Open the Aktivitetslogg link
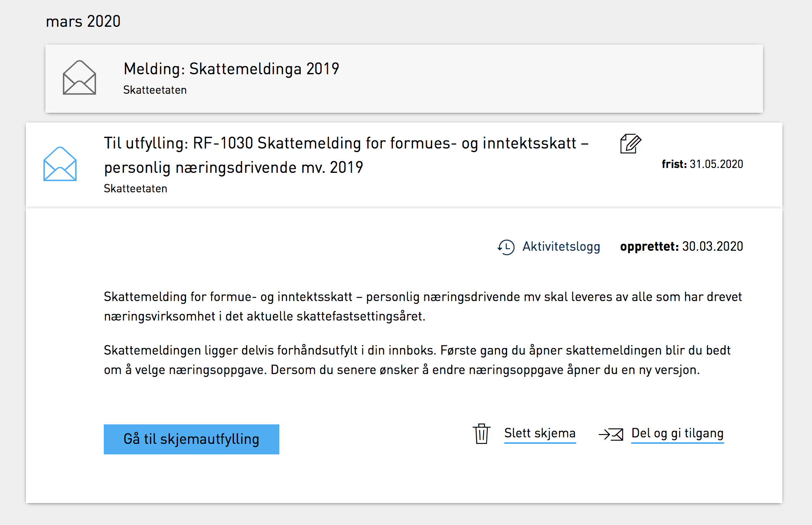Screen dimensions: 812x525 (x=561, y=246)
